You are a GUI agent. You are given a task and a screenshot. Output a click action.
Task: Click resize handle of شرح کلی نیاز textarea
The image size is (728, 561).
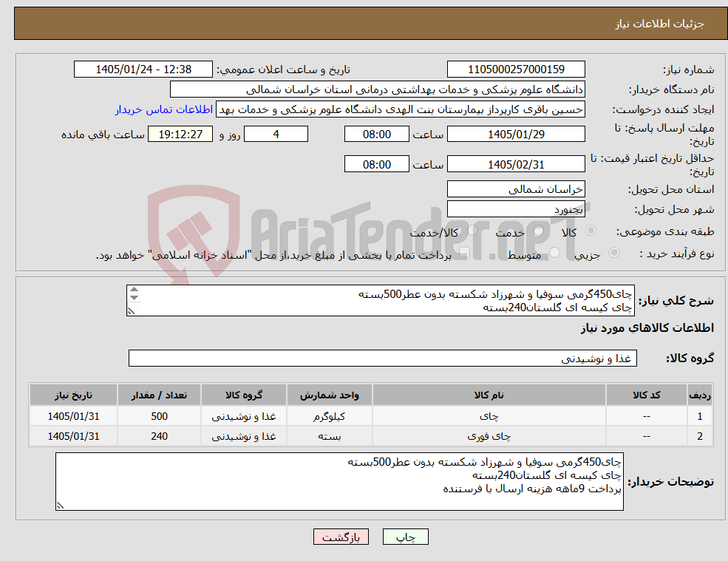[131, 311]
